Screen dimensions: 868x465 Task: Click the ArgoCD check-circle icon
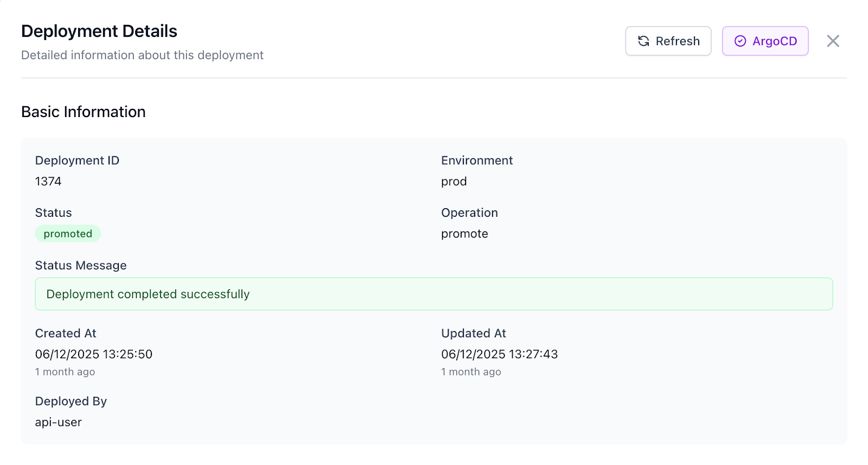pos(740,41)
